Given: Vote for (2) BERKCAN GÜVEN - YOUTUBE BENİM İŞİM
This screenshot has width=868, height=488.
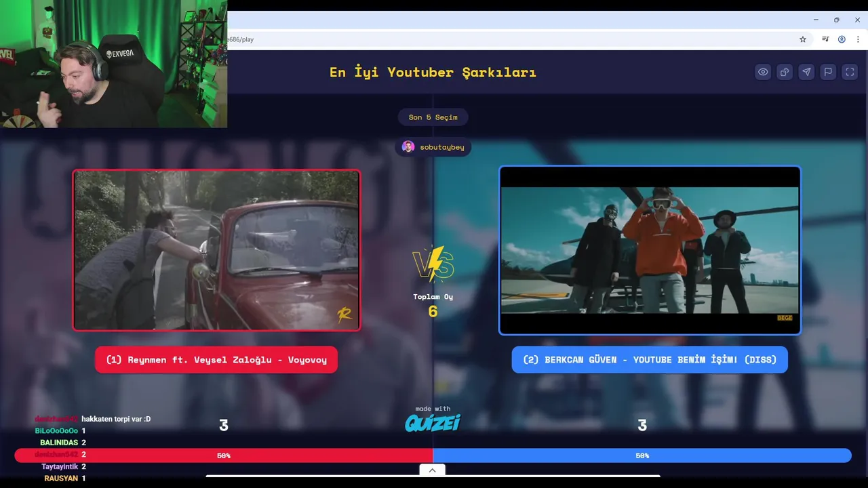Looking at the screenshot, I should pyautogui.click(x=650, y=360).
